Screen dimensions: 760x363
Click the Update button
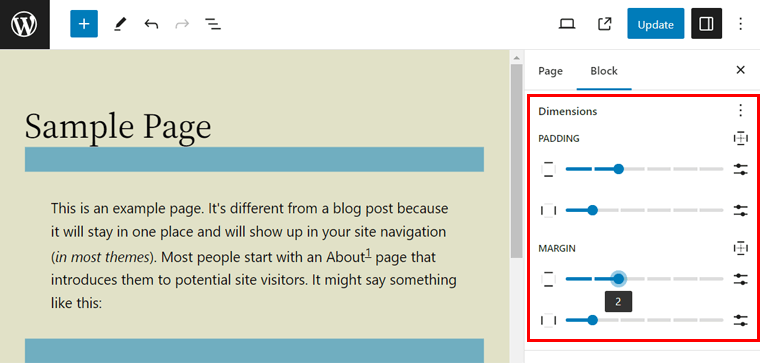coord(655,24)
